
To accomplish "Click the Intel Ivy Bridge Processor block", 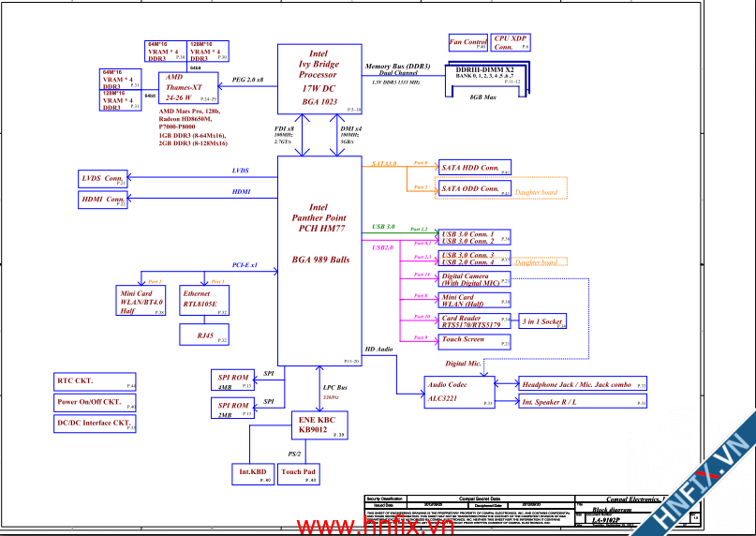I will pyautogui.click(x=319, y=80).
